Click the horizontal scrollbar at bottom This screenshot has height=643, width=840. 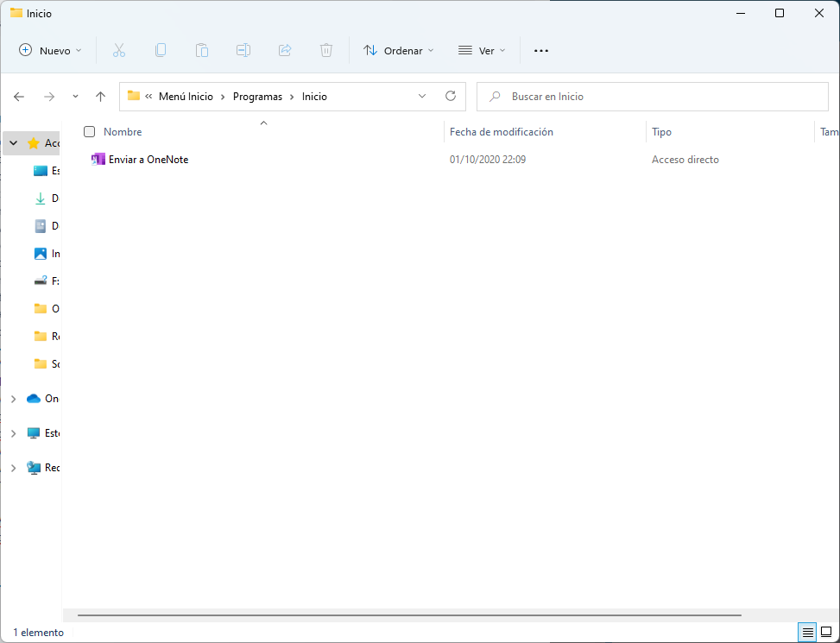[x=409, y=615]
